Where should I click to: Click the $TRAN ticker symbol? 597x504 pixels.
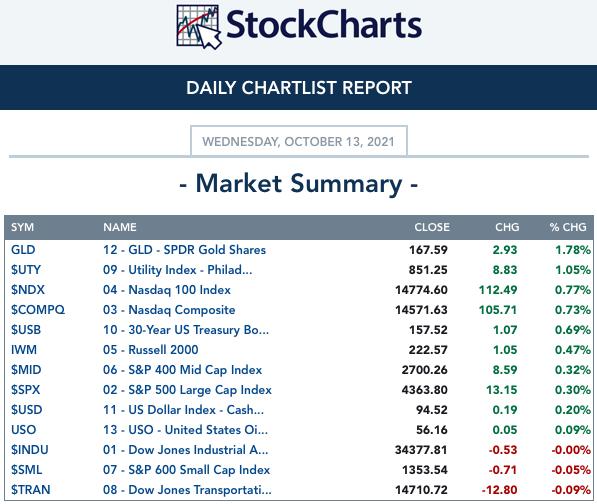pyautogui.click(x=30, y=490)
